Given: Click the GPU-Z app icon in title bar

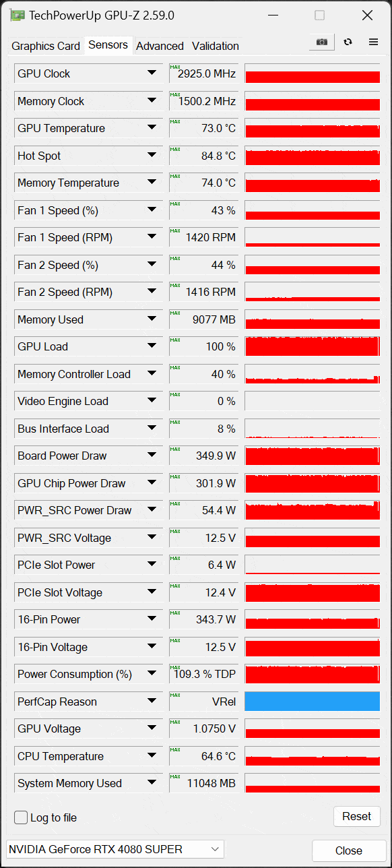Looking at the screenshot, I should click(x=18, y=15).
